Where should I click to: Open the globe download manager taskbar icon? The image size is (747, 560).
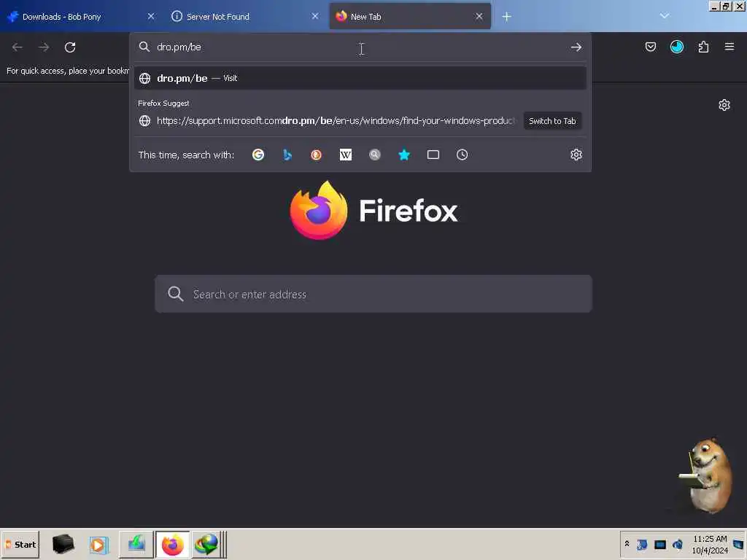pyautogui.click(x=206, y=544)
